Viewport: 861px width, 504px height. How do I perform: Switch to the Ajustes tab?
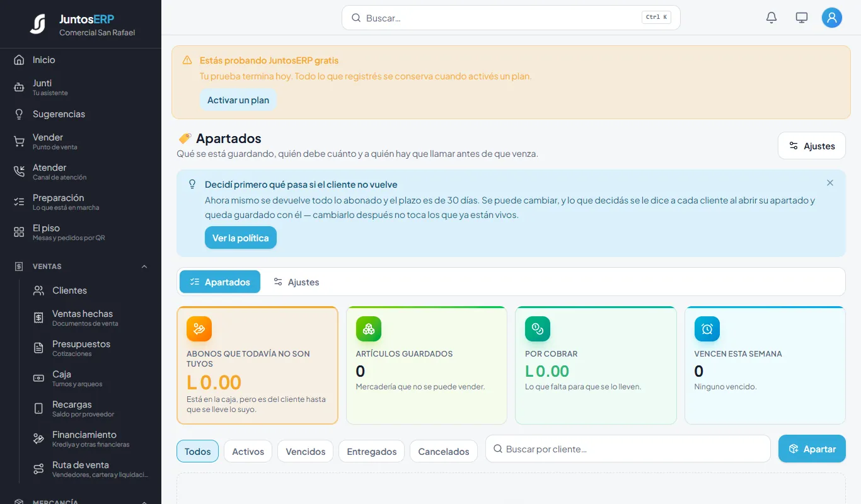coord(296,282)
